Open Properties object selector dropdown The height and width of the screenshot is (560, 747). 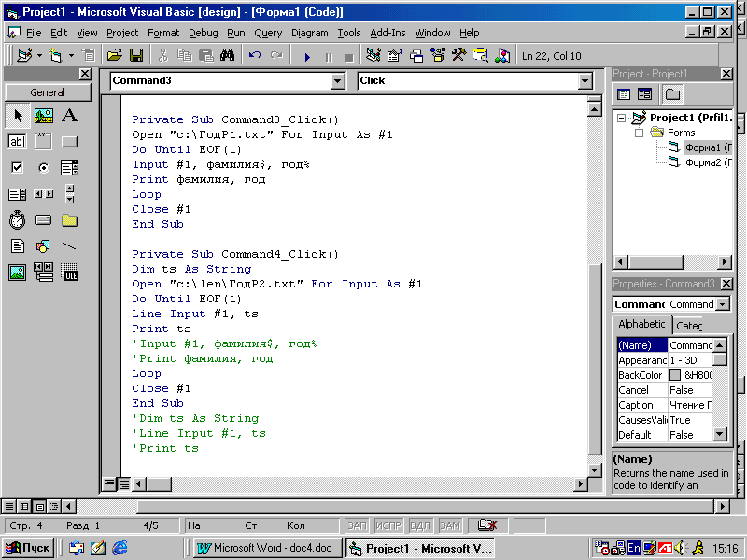click(723, 304)
